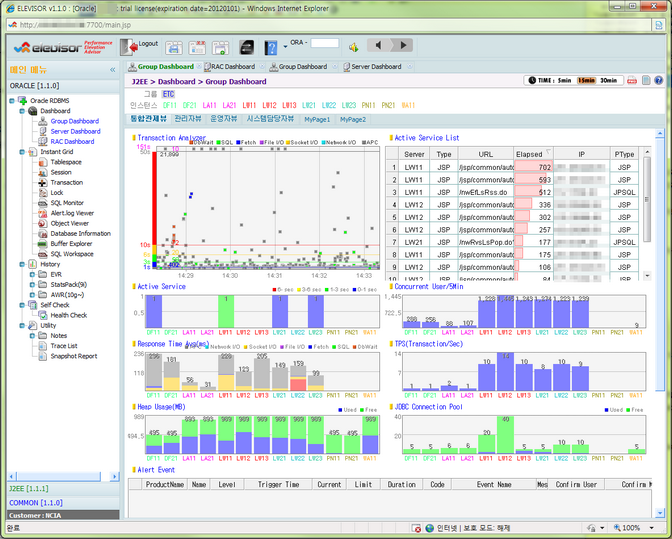
Task: Collapse the Self Check tree node
Action: coord(22,305)
